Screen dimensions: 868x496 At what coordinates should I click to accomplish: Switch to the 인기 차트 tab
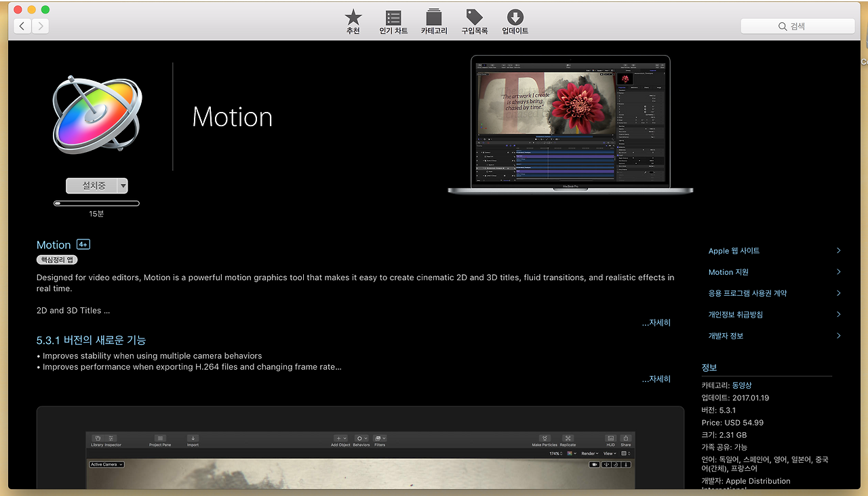tap(393, 22)
